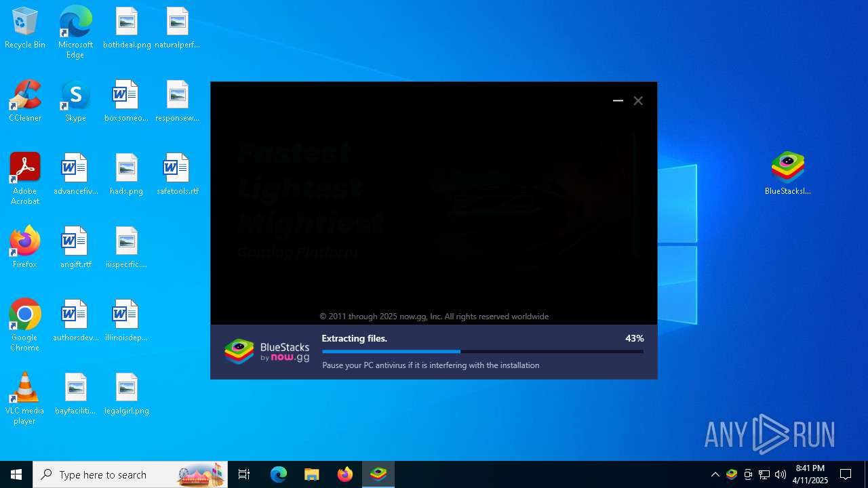Select the Firefox desktop shortcut

click(x=25, y=248)
